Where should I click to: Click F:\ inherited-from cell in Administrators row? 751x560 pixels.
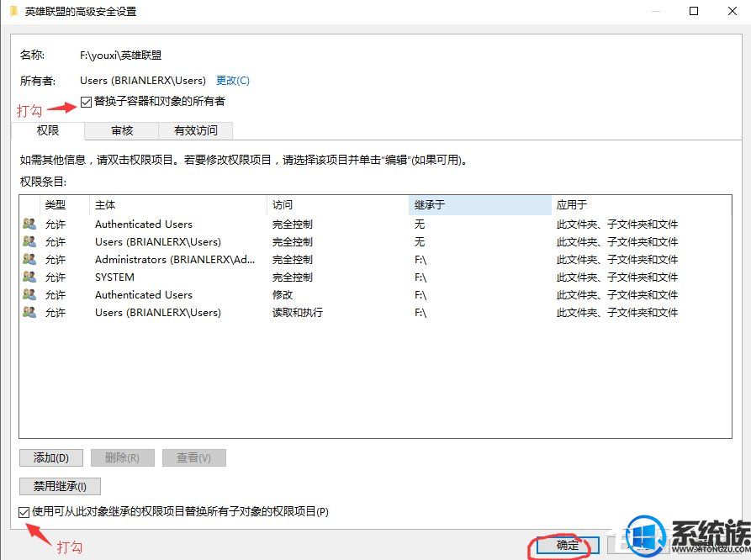click(x=420, y=260)
